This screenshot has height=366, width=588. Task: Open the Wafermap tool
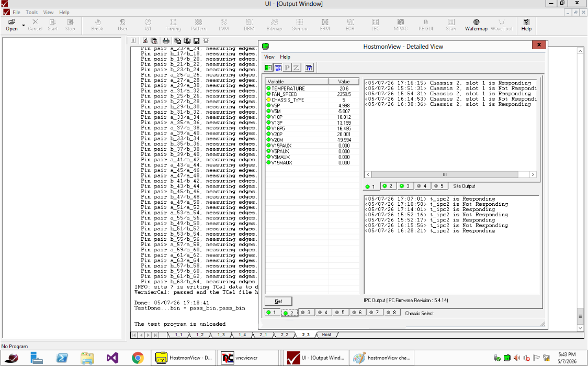click(x=476, y=25)
